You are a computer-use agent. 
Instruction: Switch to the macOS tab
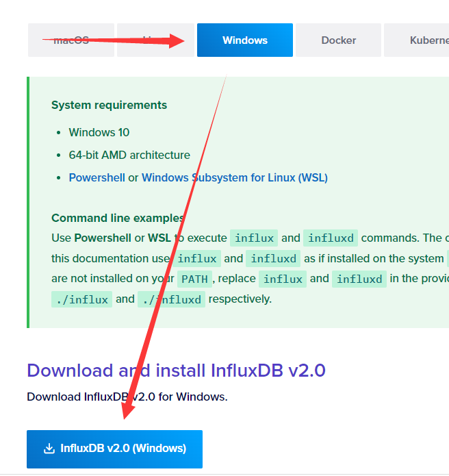[x=71, y=40]
